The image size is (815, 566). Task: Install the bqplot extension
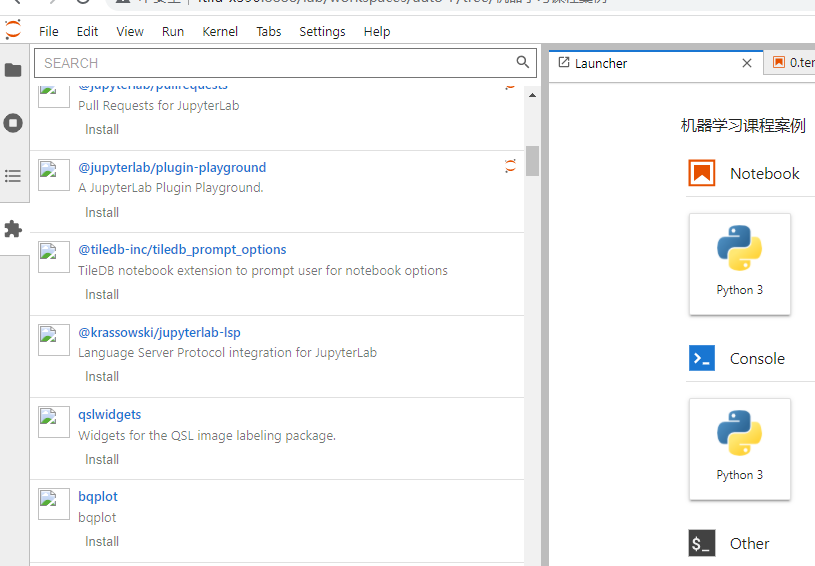click(x=102, y=542)
